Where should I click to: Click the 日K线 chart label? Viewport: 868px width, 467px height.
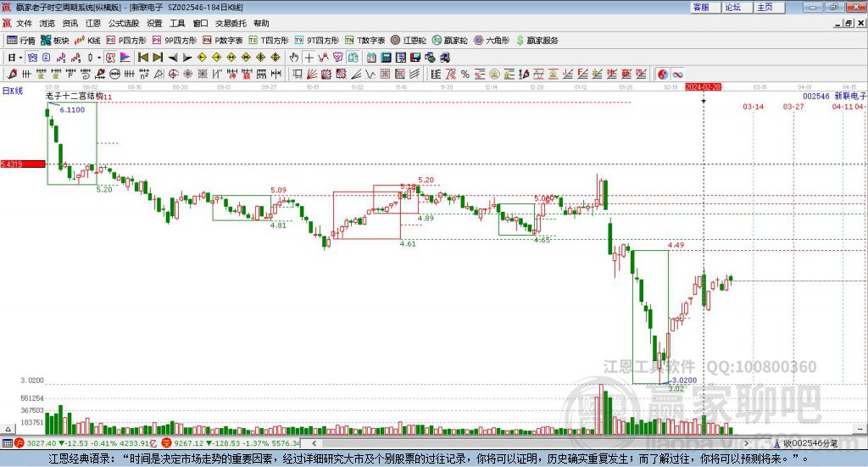[13, 92]
